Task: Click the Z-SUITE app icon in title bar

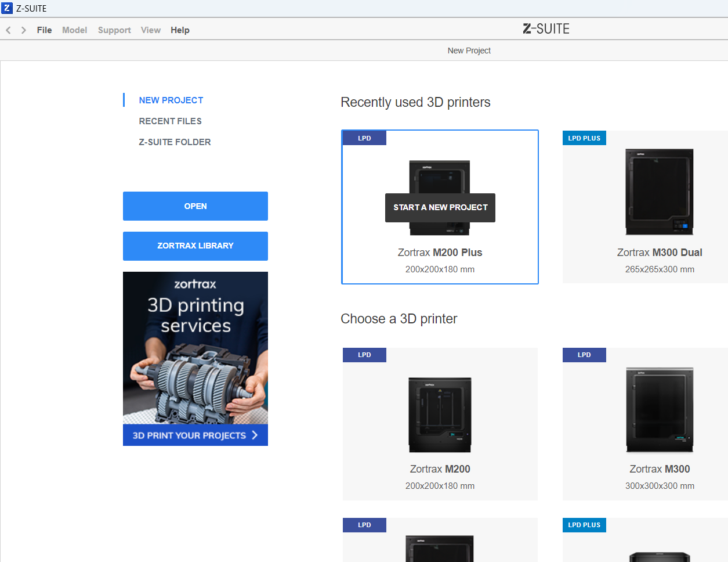Action: coord(7,8)
